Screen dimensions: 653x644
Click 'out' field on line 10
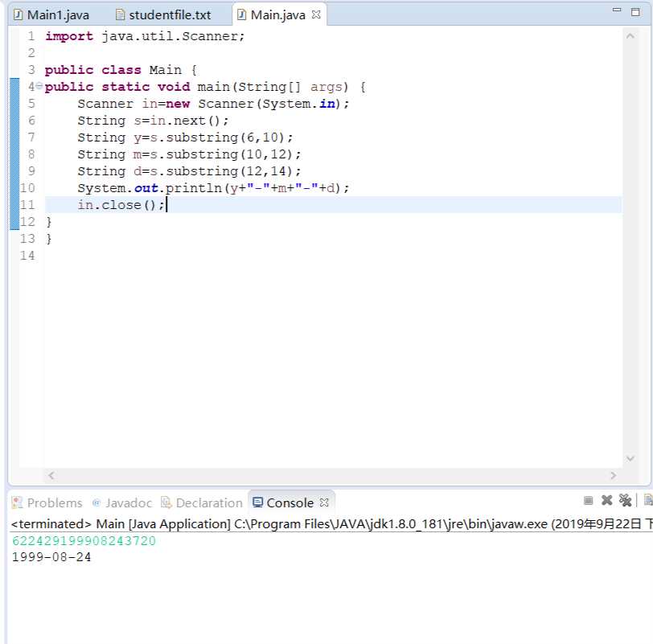coord(146,188)
